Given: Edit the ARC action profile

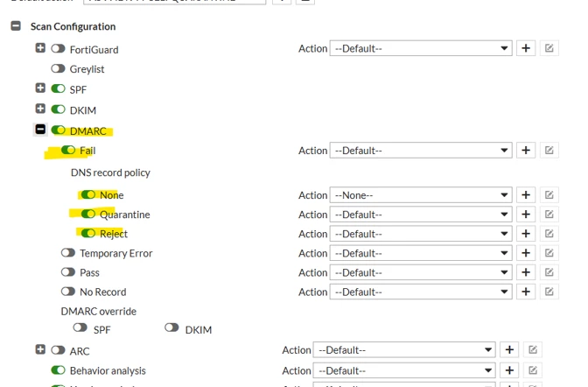Looking at the screenshot, I should click(x=533, y=349).
